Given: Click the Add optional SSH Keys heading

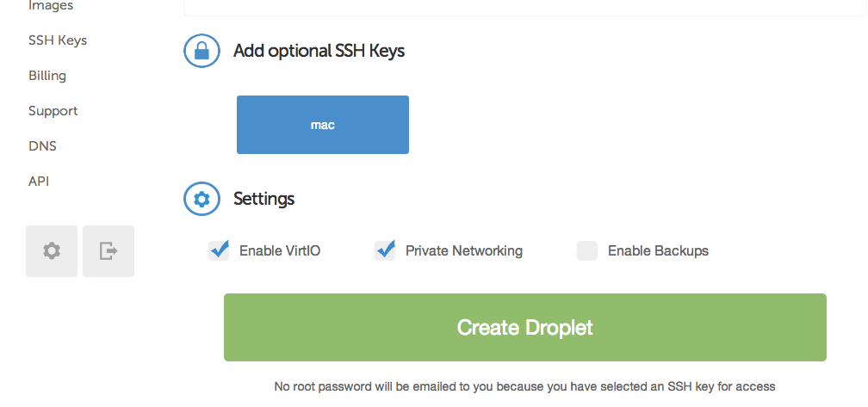Looking at the screenshot, I should [319, 51].
